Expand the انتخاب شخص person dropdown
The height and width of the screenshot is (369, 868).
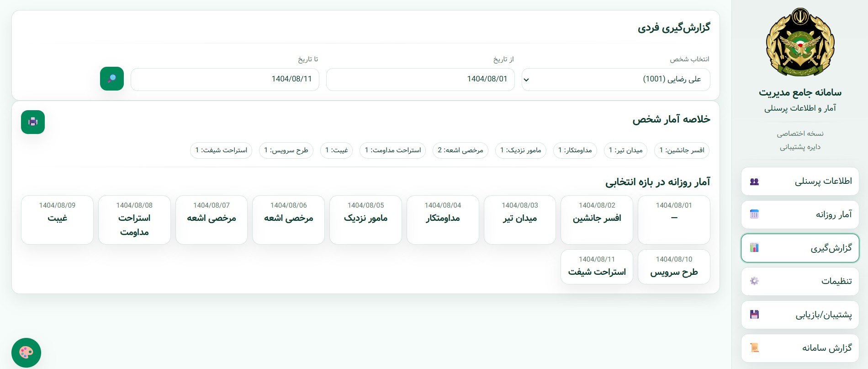click(x=615, y=80)
